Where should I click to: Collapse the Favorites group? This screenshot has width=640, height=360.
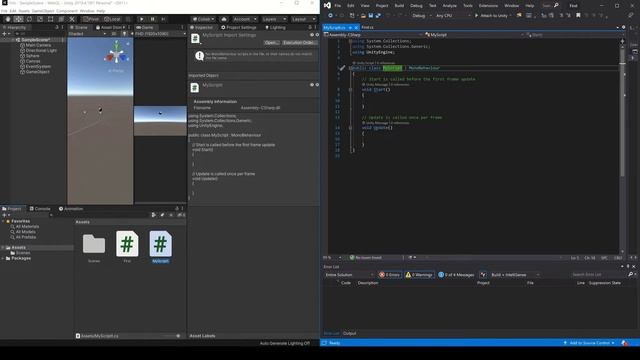coord(3,221)
